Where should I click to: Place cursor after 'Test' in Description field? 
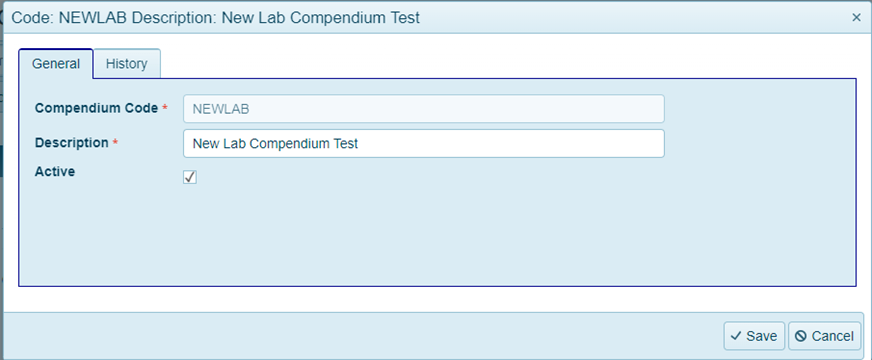pyautogui.click(x=360, y=144)
